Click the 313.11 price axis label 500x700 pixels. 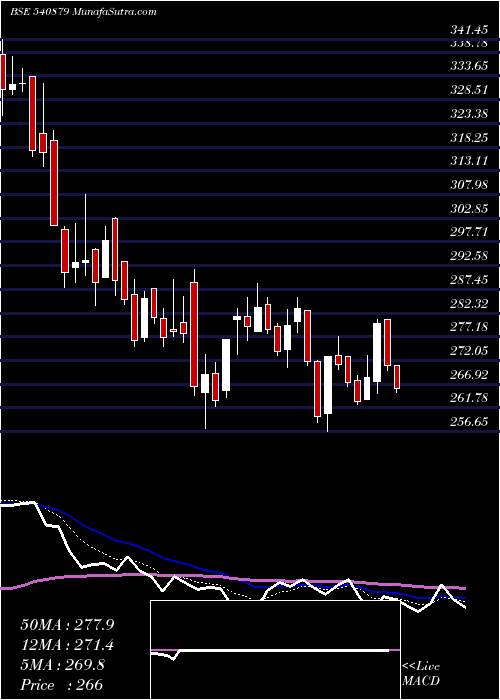click(x=468, y=161)
